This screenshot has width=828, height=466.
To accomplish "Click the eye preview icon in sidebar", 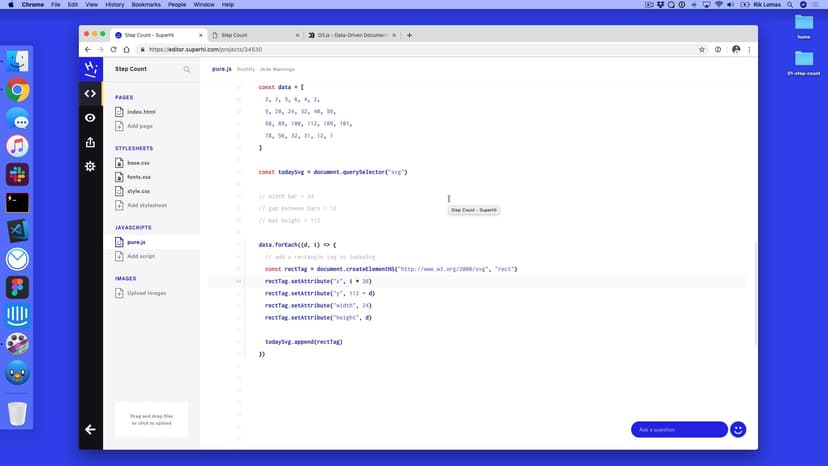I will pos(90,118).
